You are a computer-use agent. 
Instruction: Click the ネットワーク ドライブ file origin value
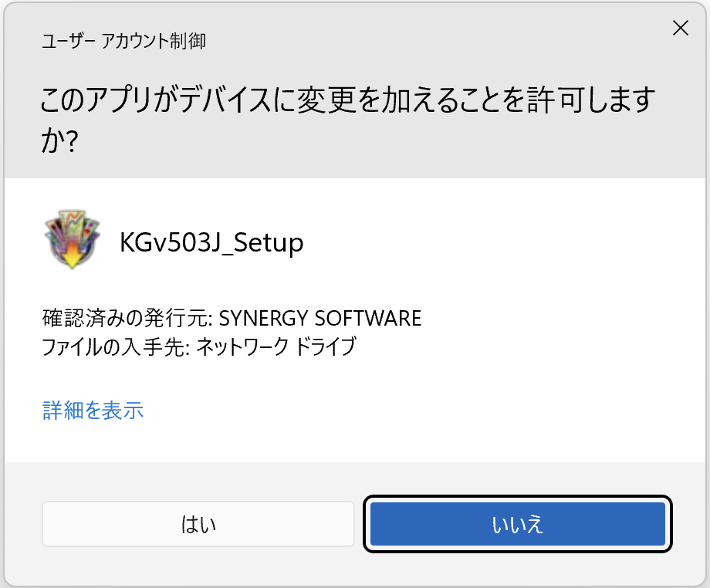(276, 346)
